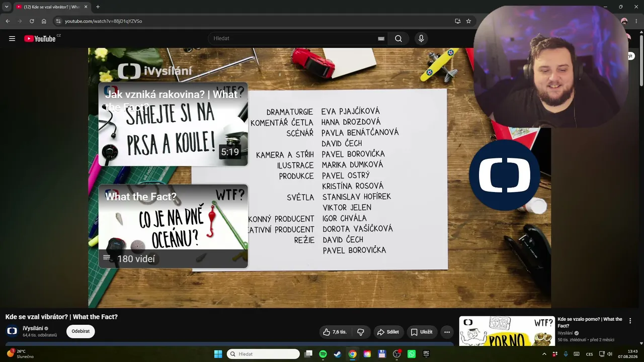Show hidden system tray icons
This screenshot has height=362, width=644.
tap(544, 354)
